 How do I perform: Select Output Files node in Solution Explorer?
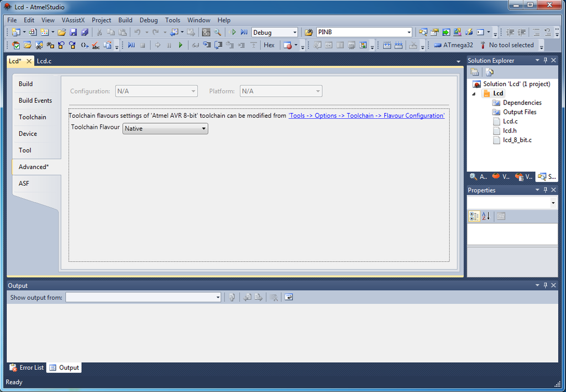tap(520, 112)
